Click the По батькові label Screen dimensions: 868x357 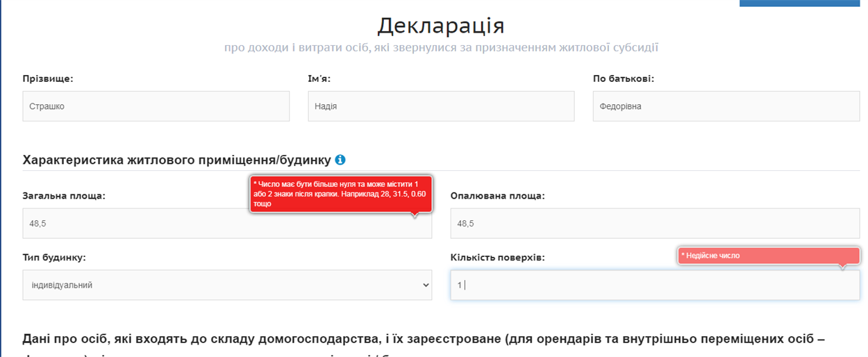[624, 78]
